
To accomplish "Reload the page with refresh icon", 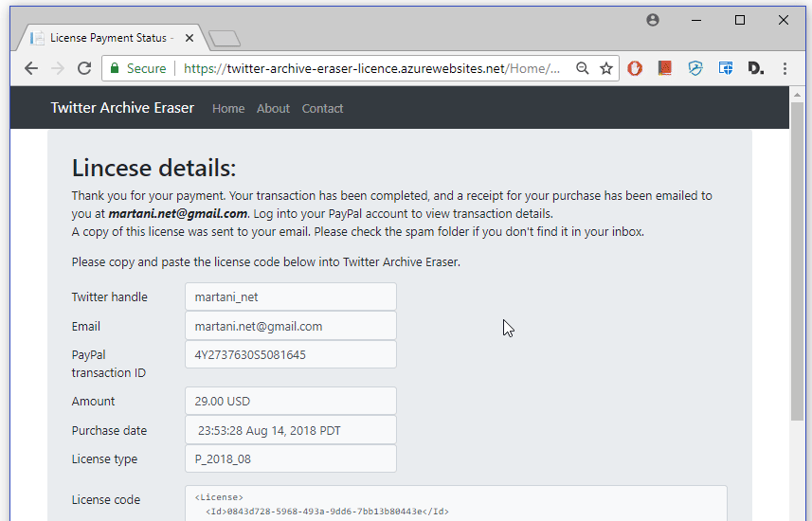I will coord(84,68).
